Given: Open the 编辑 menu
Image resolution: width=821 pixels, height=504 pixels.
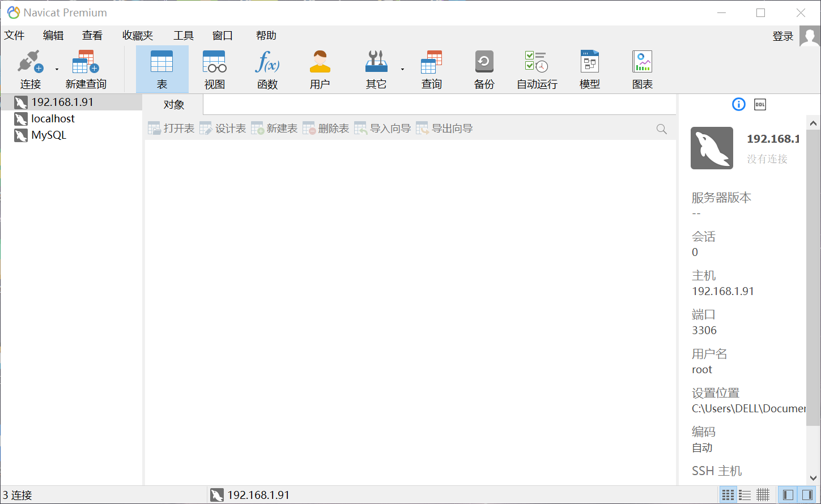Looking at the screenshot, I should coord(53,36).
